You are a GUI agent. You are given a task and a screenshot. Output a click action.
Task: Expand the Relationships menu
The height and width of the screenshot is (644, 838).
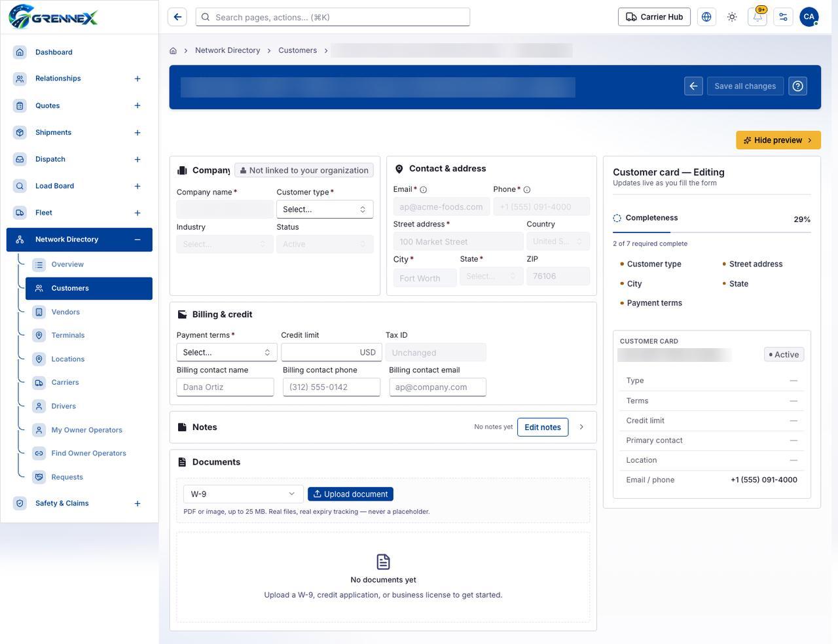pos(137,79)
